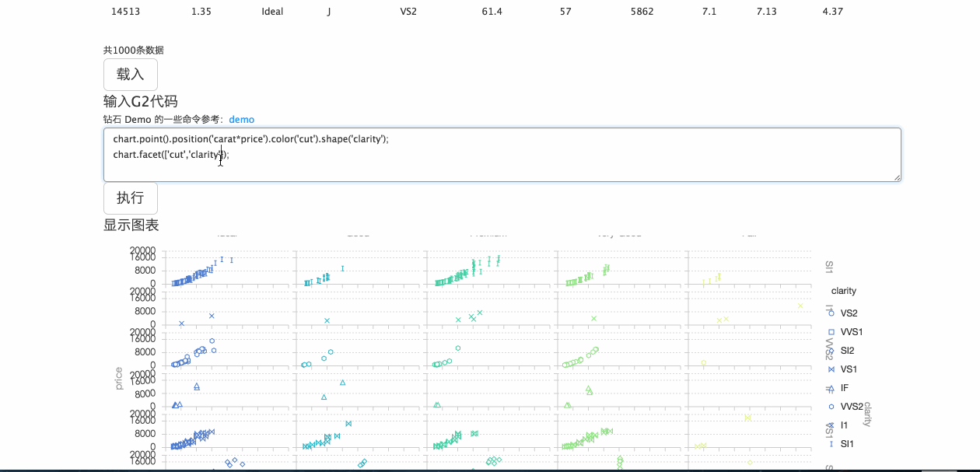Toggle the I1 cross legend marker
Viewport: 980px width, 472px height.
coord(831,425)
